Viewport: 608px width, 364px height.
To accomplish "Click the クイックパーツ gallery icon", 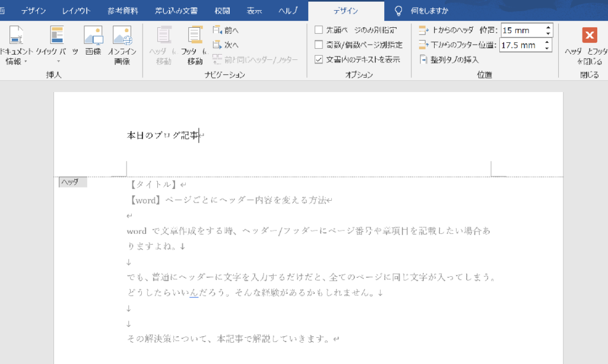I will pos(56,36).
